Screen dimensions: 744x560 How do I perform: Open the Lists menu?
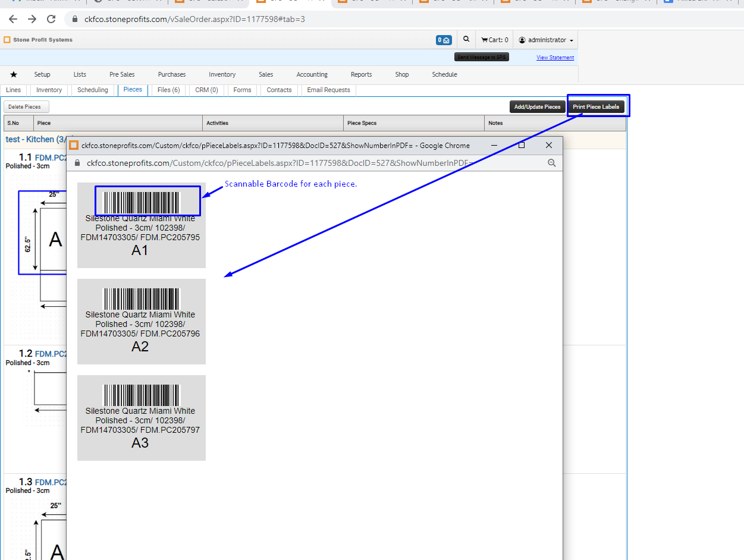pyautogui.click(x=80, y=74)
